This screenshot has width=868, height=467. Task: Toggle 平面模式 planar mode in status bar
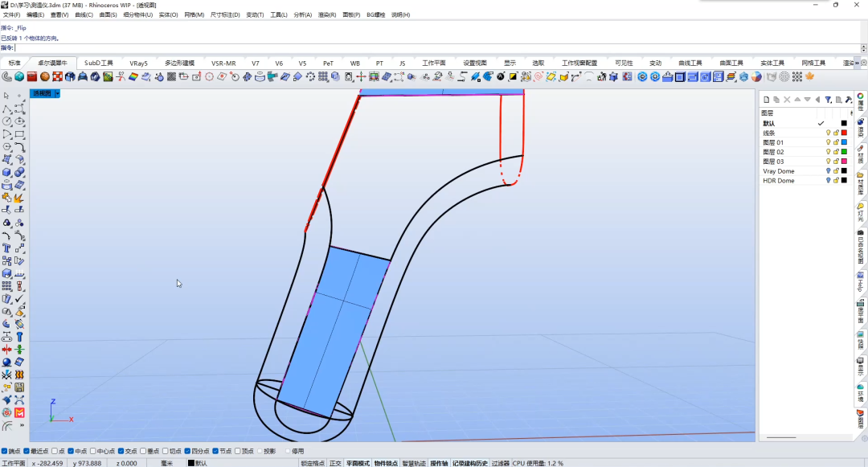point(358,463)
